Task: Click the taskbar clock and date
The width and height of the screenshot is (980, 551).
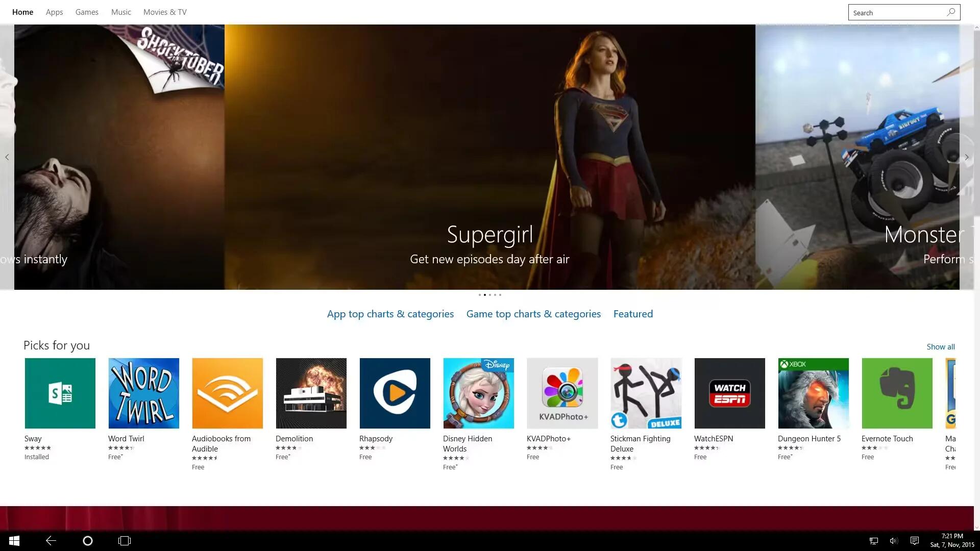Action: click(x=952, y=541)
